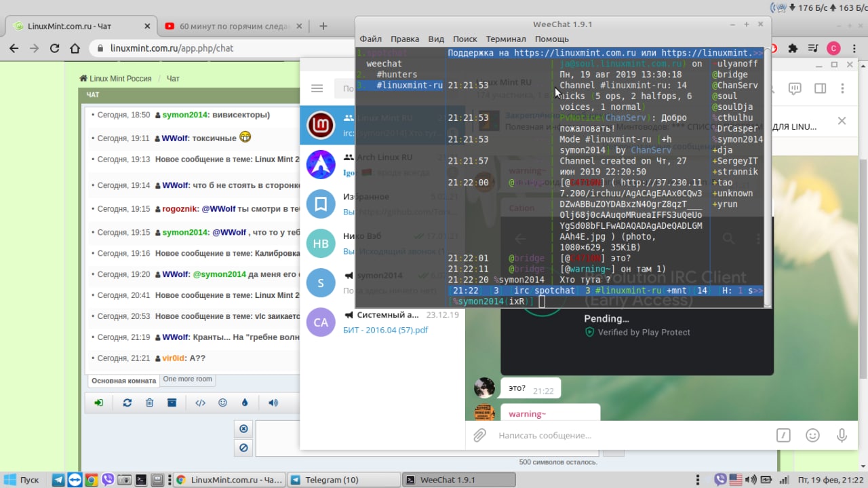Go to home page with Chrome home icon
868x488 pixels.
pos(75,48)
